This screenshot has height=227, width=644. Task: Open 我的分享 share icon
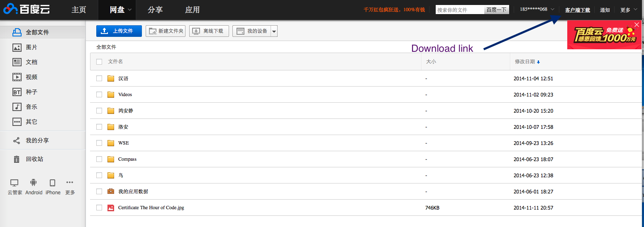[17, 140]
